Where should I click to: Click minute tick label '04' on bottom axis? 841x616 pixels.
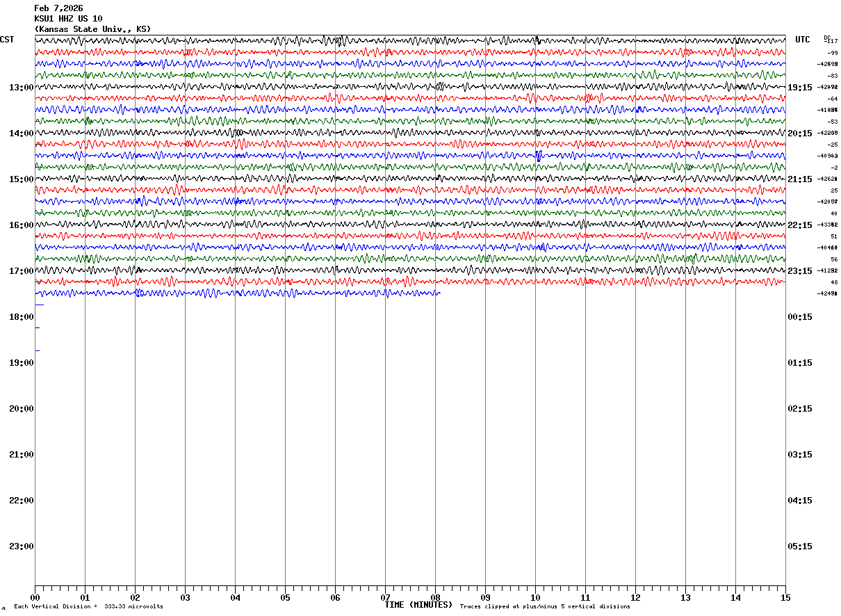(235, 598)
